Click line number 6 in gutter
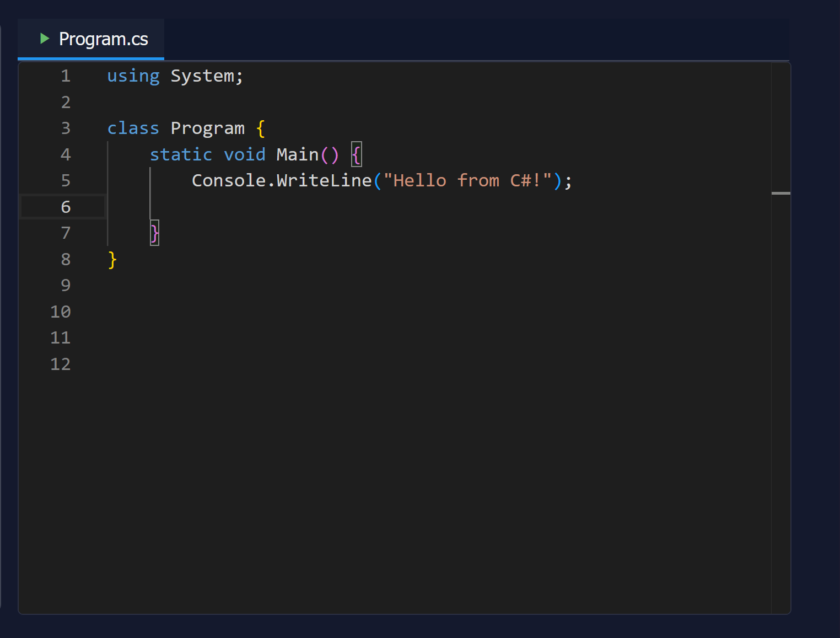The width and height of the screenshot is (840, 638). pos(66,207)
